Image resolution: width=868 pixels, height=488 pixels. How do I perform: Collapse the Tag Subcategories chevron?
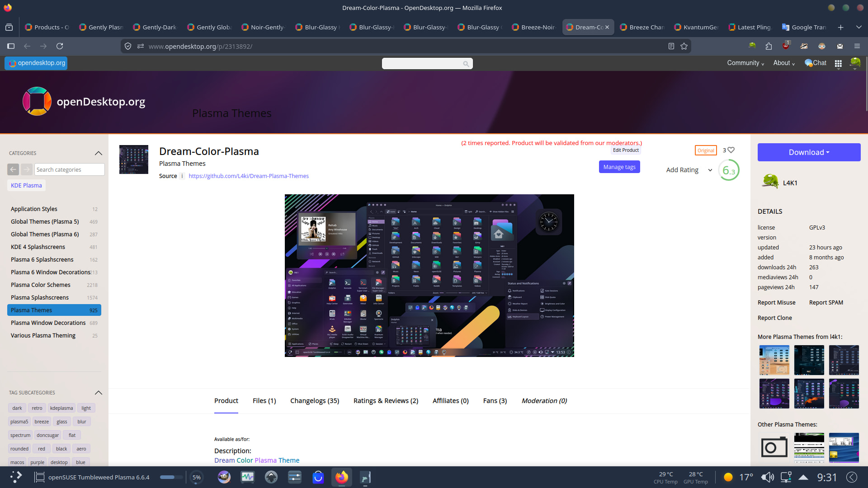pyautogui.click(x=99, y=393)
